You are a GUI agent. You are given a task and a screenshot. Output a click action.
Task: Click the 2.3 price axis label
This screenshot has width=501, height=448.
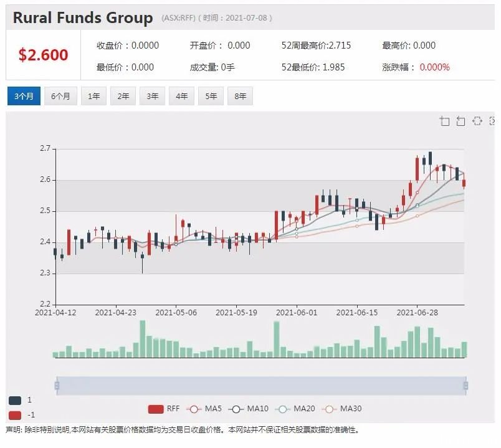45,273
